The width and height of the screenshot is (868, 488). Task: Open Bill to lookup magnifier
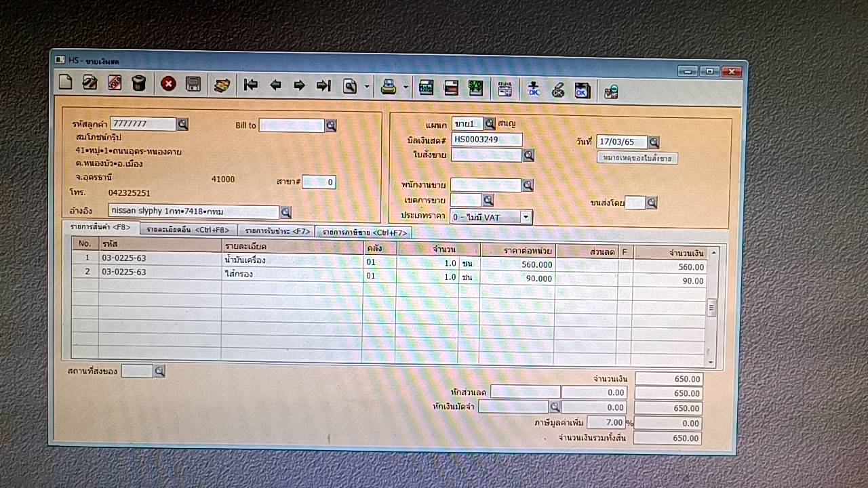coord(331,125)
